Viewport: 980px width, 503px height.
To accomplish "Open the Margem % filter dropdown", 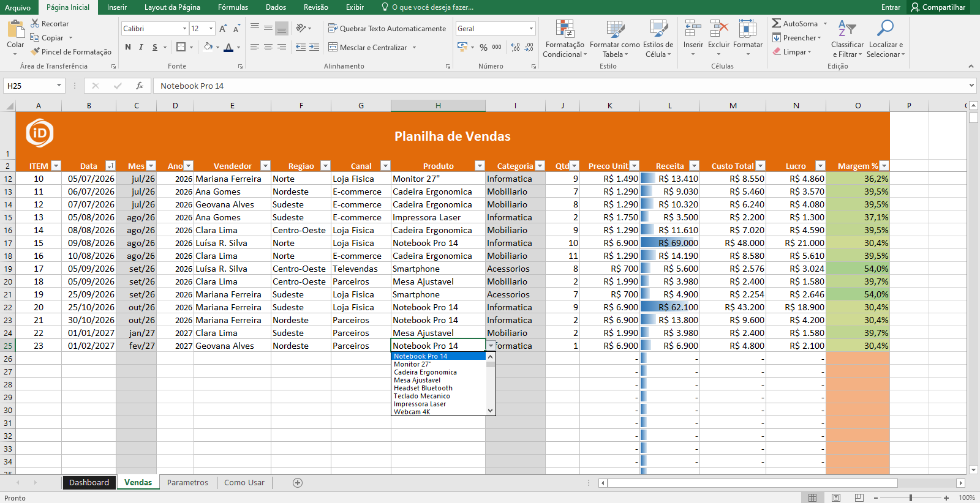I will point(884,166).
